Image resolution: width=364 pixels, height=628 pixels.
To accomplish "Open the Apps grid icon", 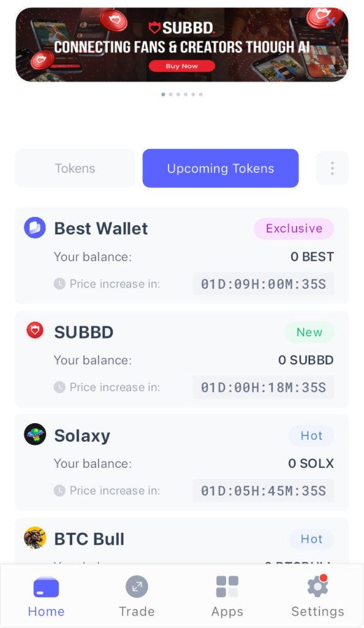I will point(227,586).
